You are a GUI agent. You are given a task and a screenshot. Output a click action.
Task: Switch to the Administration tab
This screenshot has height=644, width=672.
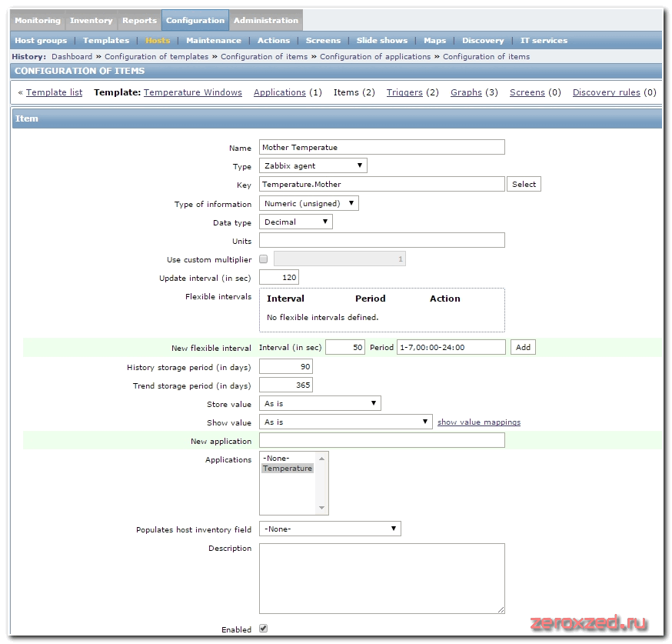265,20
